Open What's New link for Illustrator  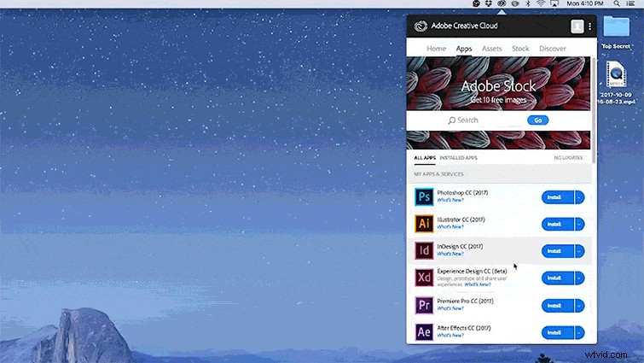450,227
